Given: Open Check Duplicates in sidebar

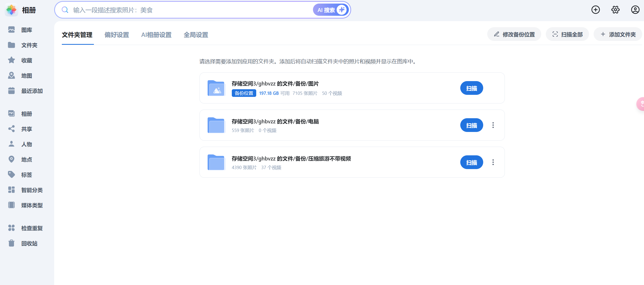Looking at the screenshot, I should point(11,228).
